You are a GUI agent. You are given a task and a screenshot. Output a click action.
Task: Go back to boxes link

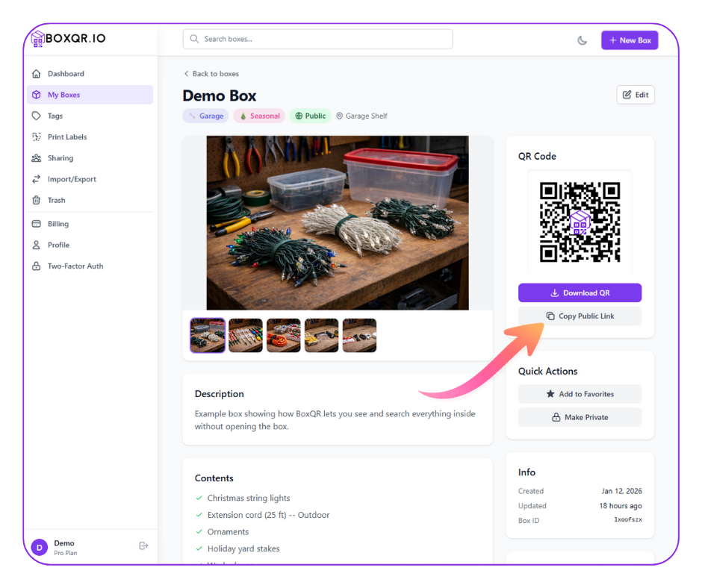click(x=211, y=74)
